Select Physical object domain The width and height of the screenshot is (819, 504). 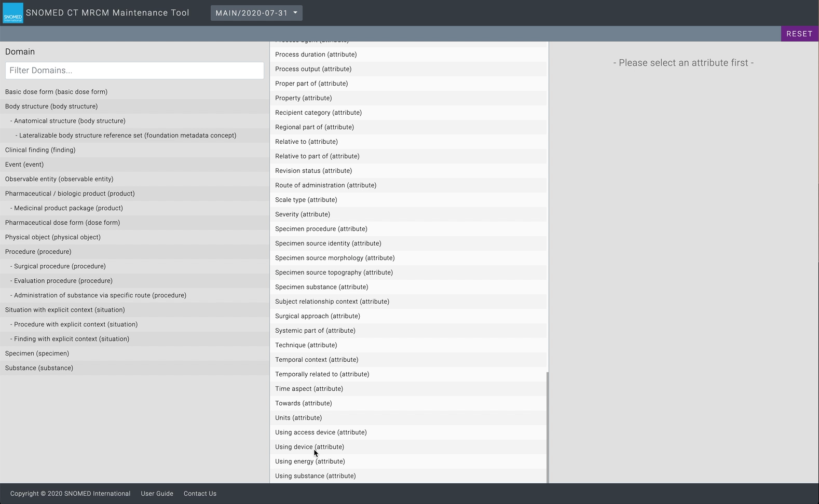click(134, 237)
